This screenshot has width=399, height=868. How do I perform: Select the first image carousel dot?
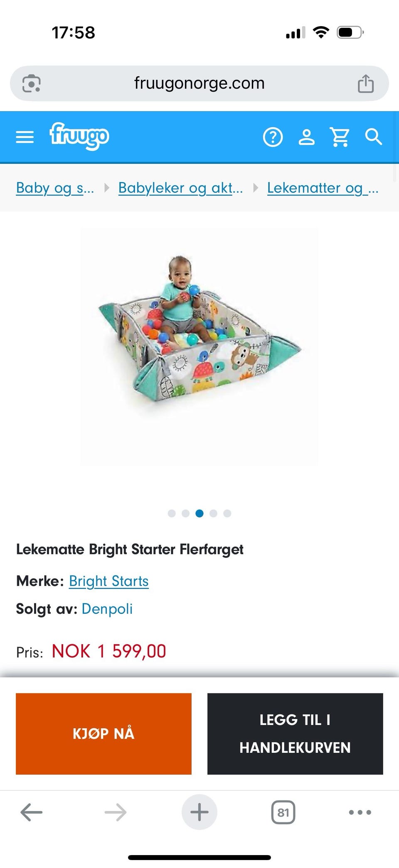pos(172,513)
